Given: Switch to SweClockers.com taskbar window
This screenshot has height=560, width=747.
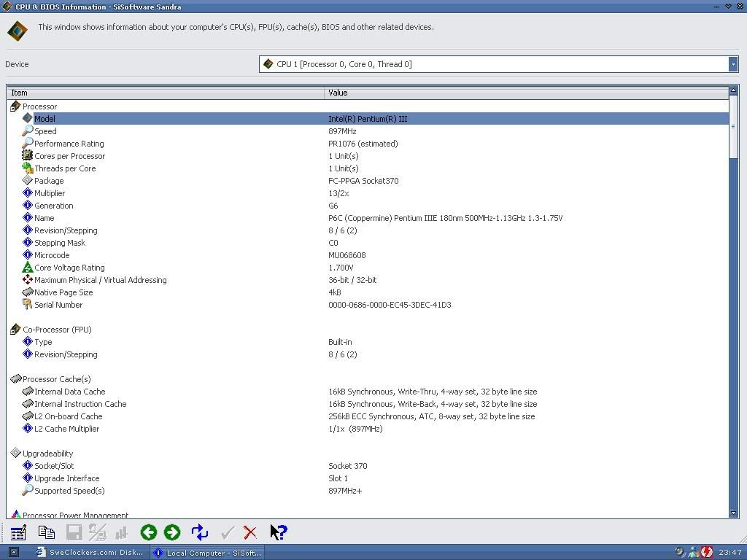Looking at the screenshot, I should click(90, 553).
